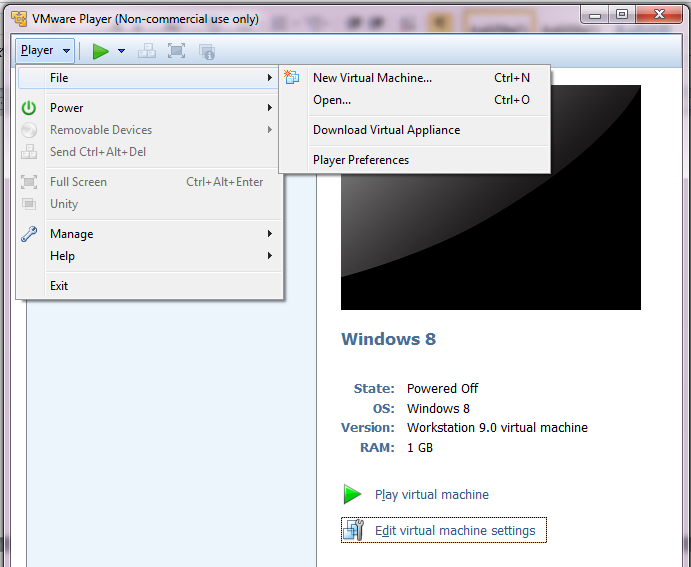Expand the Removable Devices submenu arrow
This screenshot has width=691, height=567.
point(270,130)
